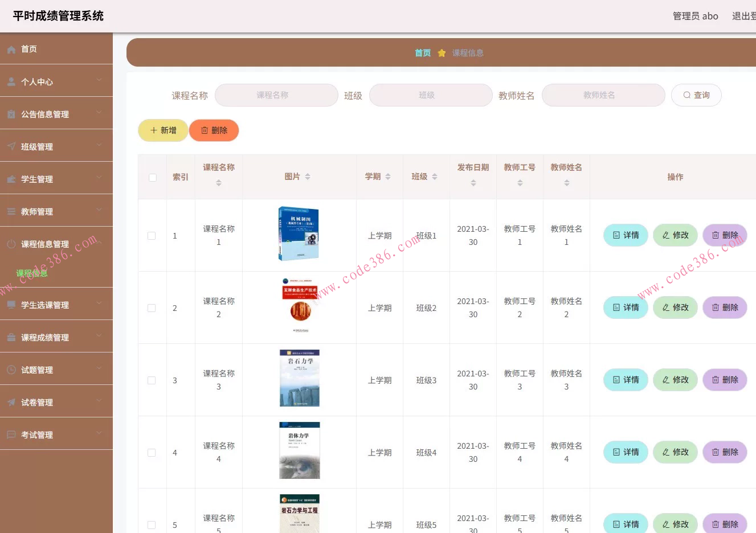Check the checkbox for 课程名称3 row
This screenshot has width=756, height=533.
tap(152, 380)
